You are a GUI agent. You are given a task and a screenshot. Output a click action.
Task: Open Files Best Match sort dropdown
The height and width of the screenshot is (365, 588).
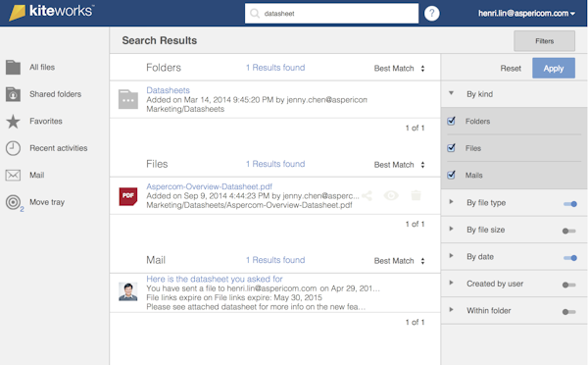400,165
